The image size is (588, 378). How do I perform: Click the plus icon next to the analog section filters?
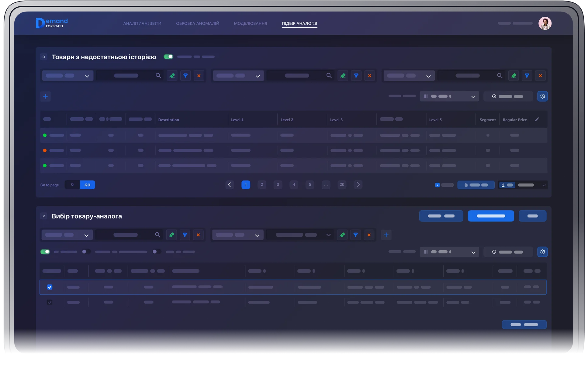[386, 235]
